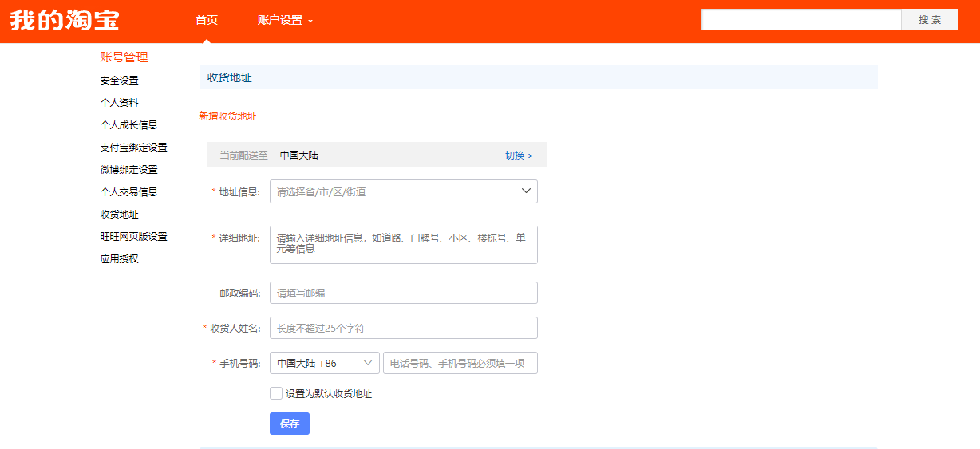This screenshot has width=980, height=449.
Task: Click the 搜索 button
Action: (930, 20)
